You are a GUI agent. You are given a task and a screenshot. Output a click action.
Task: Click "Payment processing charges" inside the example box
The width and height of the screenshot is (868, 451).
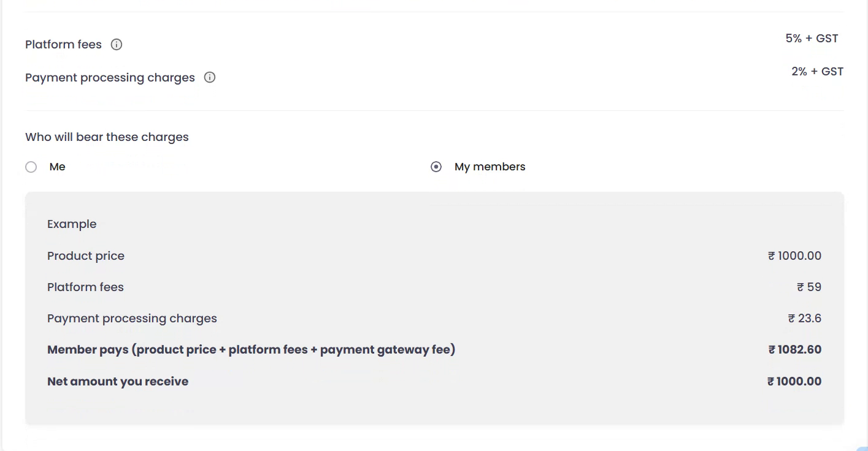[x=132, y=319]
